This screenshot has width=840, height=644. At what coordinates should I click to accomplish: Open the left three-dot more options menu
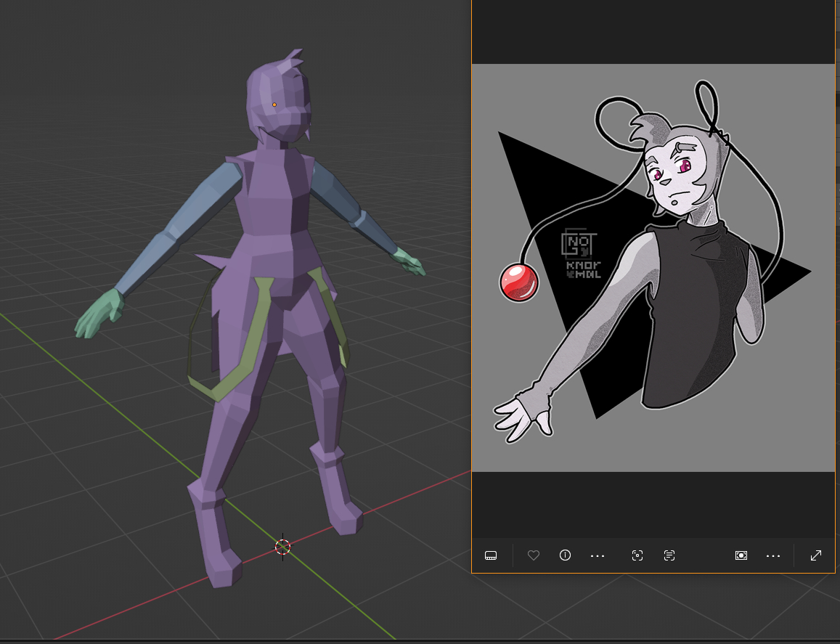(x=598, y=556)
